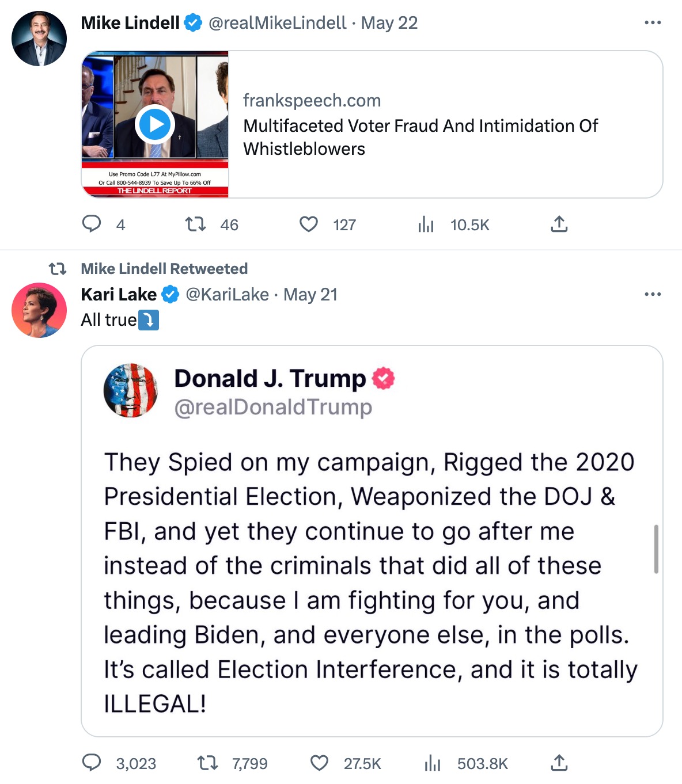
Task: Open Mike Lindell's profile picture
Action: pyautogui.click(x=39, y=39)
